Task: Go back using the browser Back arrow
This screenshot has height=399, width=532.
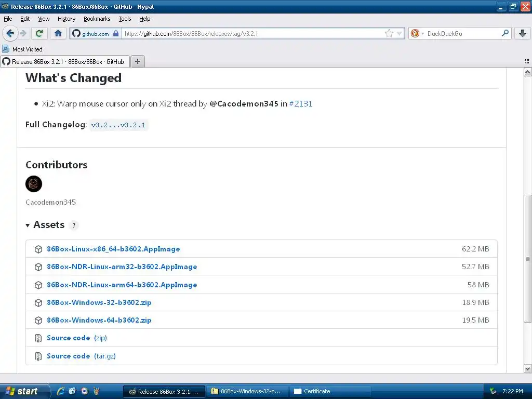Action: point(10,33)
